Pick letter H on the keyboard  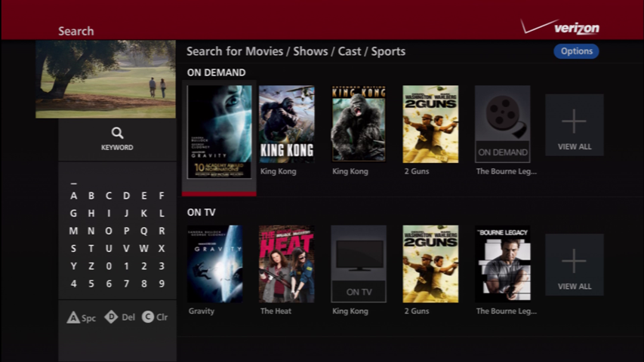[x=91, y=213]
